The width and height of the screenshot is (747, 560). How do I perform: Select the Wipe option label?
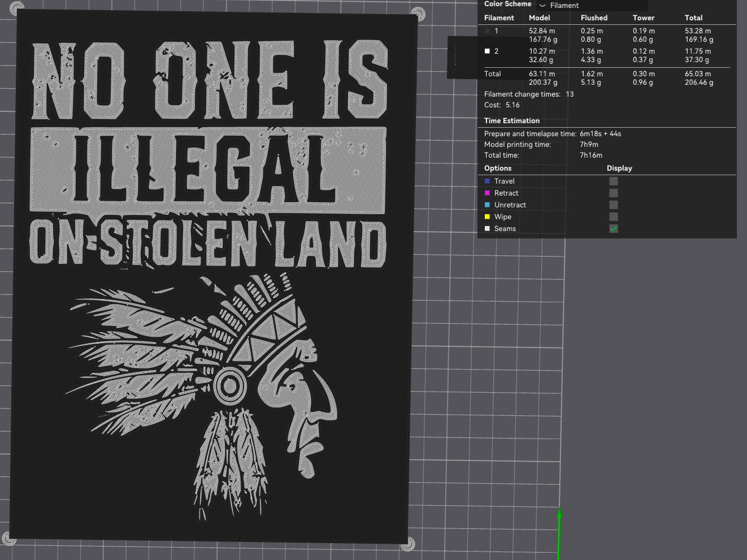(502, 217)
